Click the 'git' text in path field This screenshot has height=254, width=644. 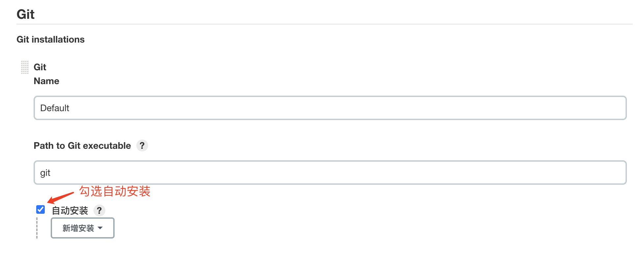pyautogui.click(x=45, y=173)
